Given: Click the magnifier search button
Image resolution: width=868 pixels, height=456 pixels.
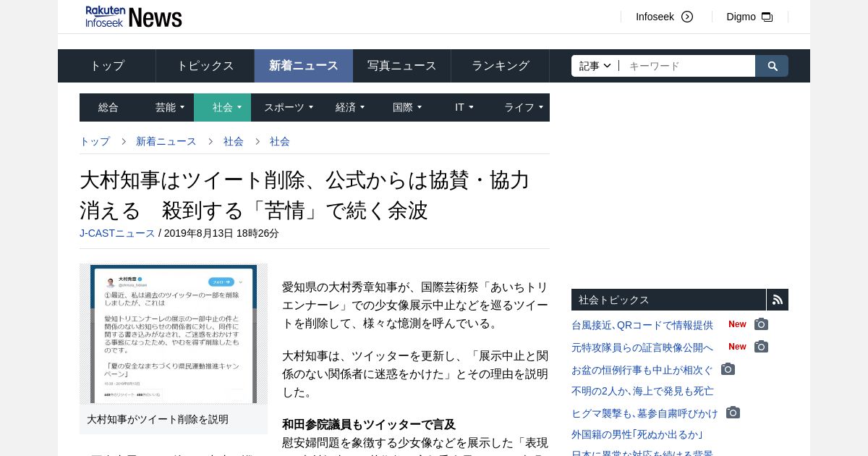Looking at the screenshot, I should click(772, 66).
